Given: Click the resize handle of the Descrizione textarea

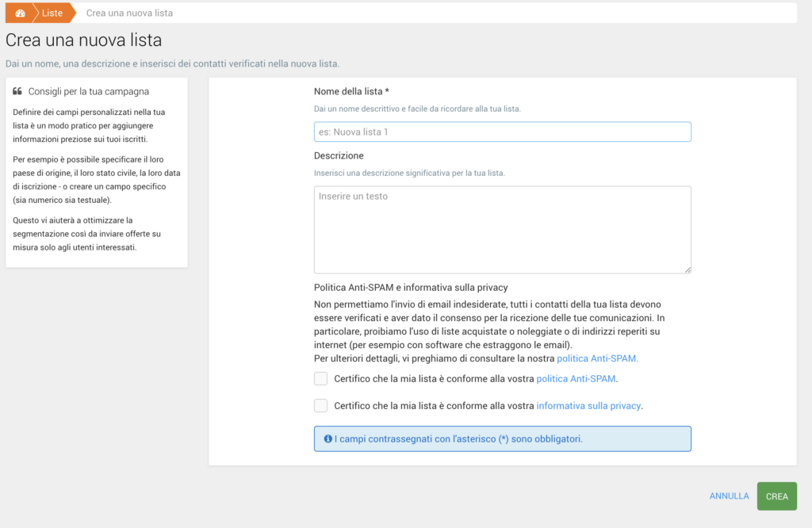Looking at the screenshot, I should pyautogui.click(x=688, y=270).
